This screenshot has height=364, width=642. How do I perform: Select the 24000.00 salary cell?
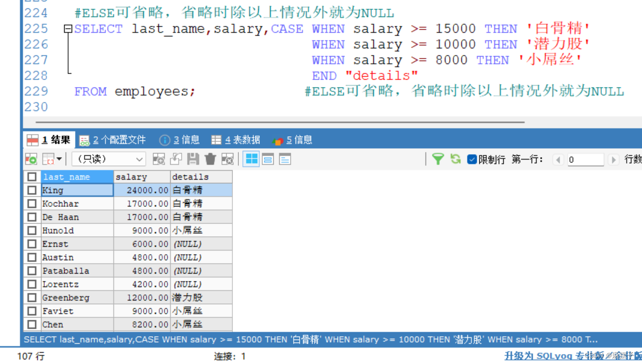[142, 190]
